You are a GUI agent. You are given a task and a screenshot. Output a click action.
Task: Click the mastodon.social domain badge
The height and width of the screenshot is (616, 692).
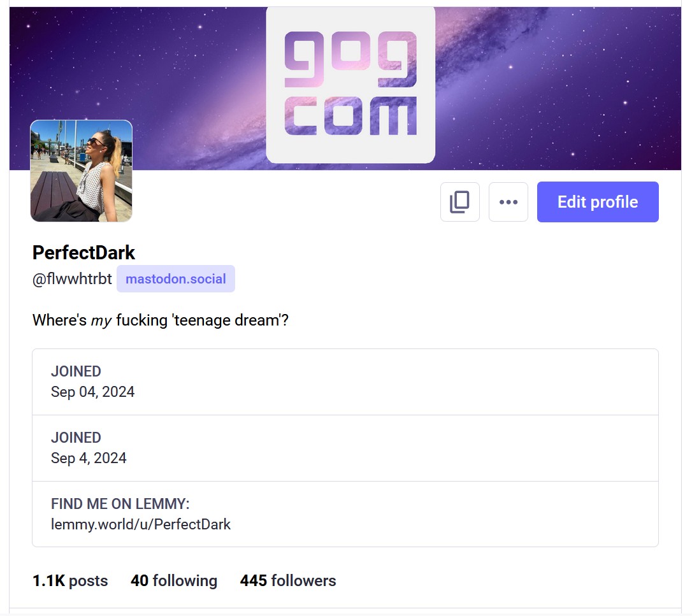[176, 279]
